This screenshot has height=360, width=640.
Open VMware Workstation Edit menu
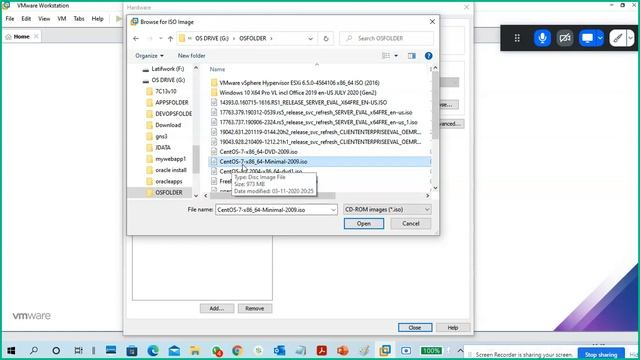coord(26,19)
